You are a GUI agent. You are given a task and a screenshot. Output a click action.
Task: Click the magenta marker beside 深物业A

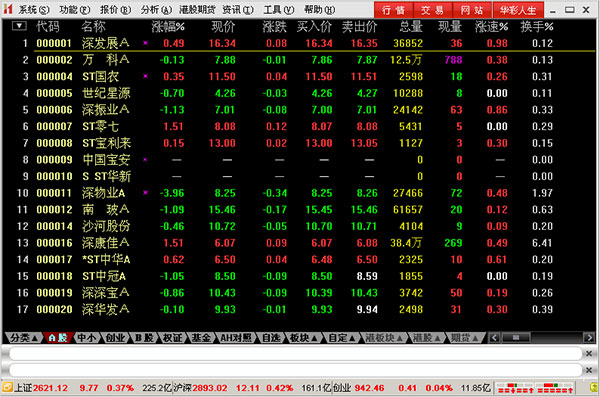145,192
